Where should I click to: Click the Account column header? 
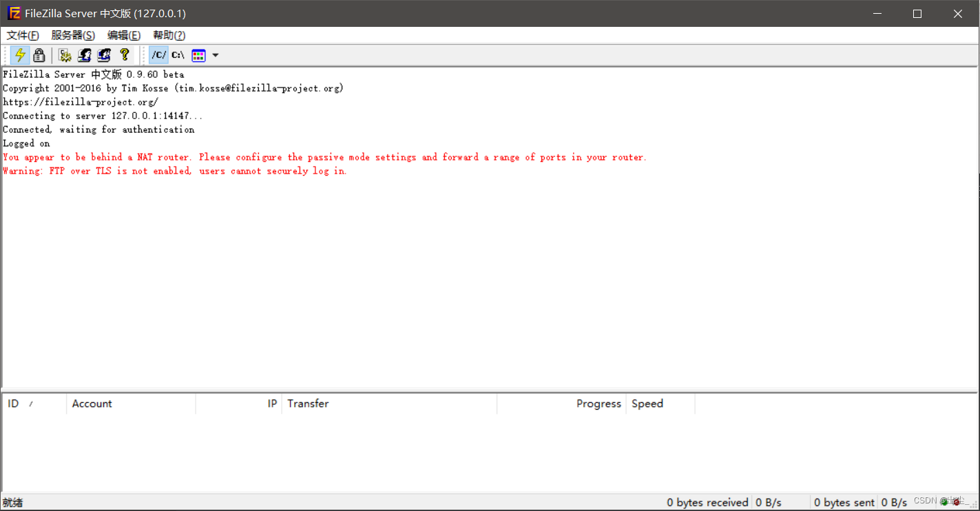92,404
